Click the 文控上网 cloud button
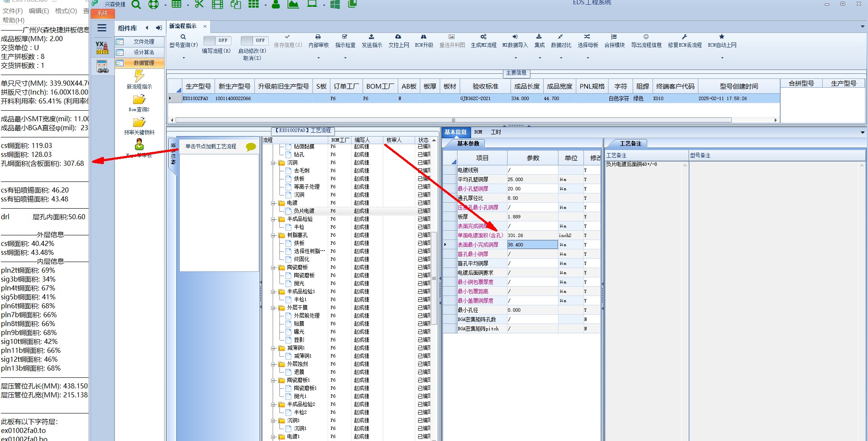868x441 pixels. coord(399,41)
